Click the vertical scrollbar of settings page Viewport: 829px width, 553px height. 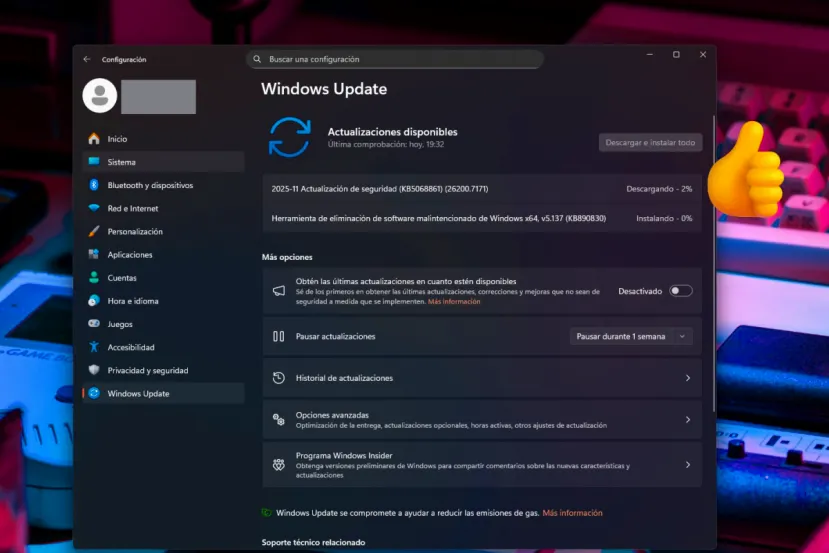[714, 263]
